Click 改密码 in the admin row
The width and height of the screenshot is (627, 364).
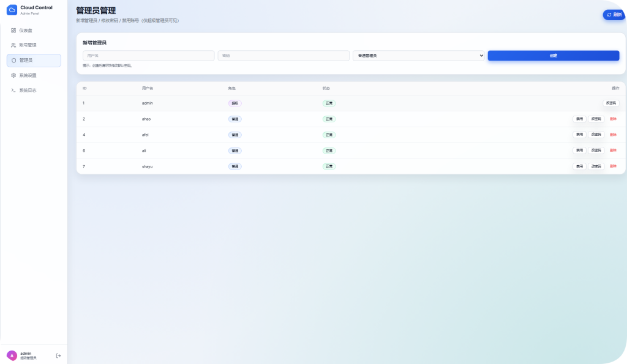click(611, 103)
